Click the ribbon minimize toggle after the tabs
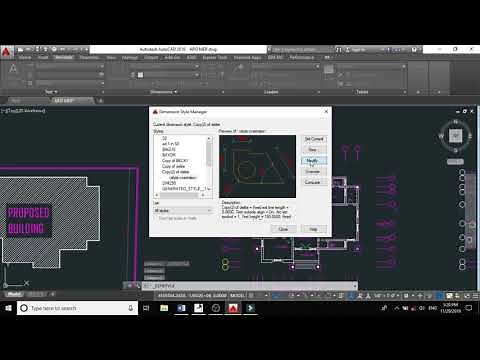 point(327,57)
